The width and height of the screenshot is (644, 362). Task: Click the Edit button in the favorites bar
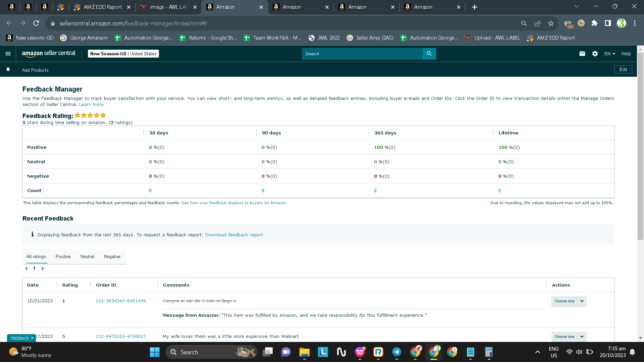click(x=623, y=69)
